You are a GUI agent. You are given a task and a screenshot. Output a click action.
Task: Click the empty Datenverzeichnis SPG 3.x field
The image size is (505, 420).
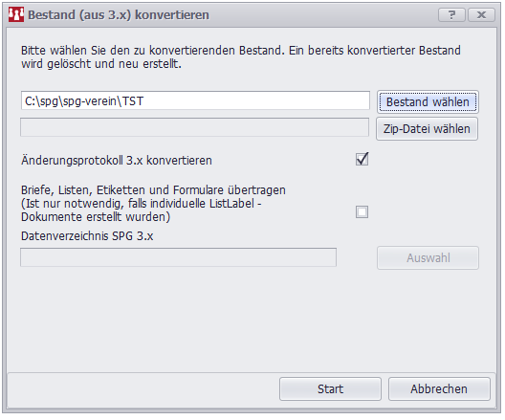tap(179, 257)
